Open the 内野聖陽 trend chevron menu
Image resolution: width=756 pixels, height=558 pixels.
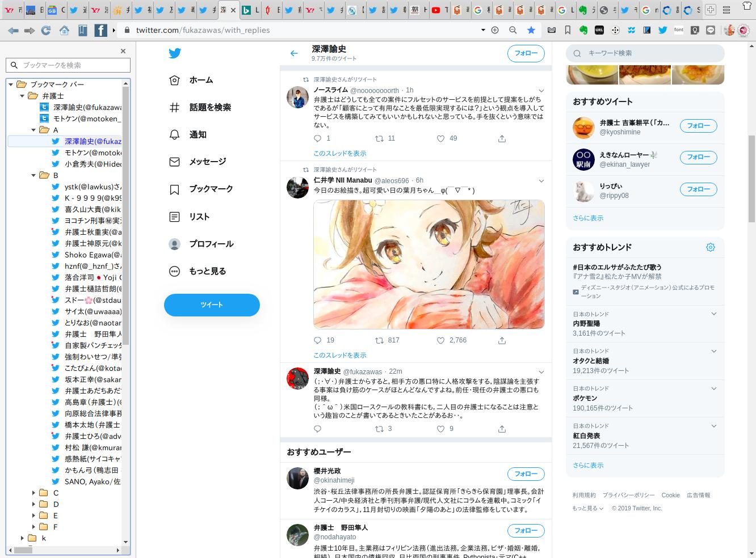tap(714, 314)
